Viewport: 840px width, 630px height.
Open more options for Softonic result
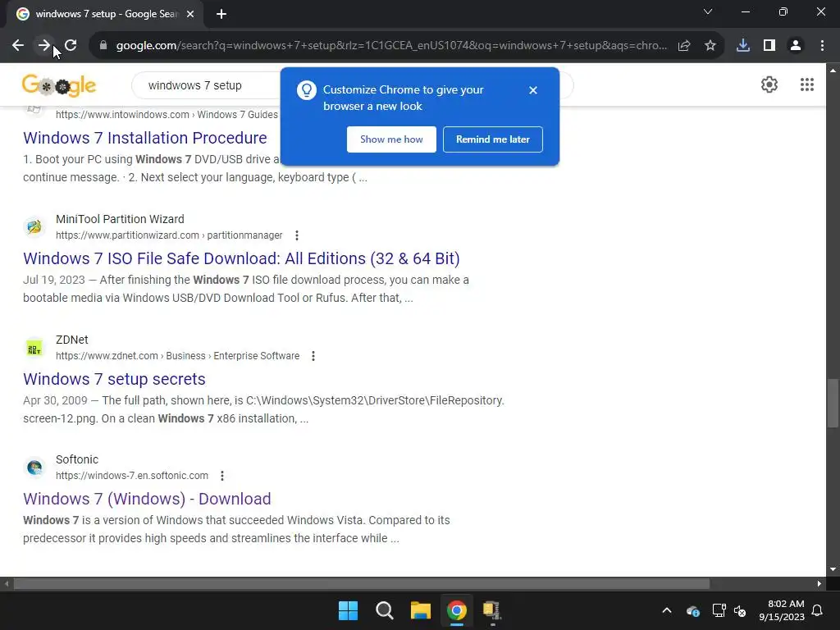point(222,476)
